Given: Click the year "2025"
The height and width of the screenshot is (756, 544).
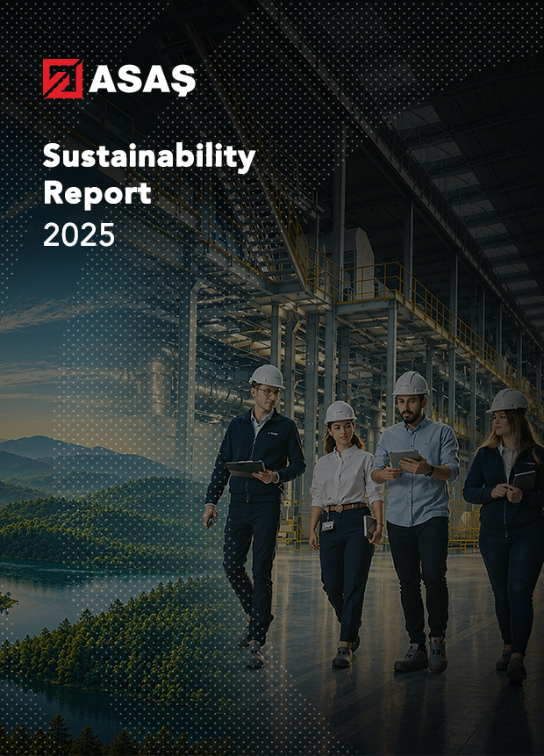Looking at the screenshot, I should coord(79,234).
